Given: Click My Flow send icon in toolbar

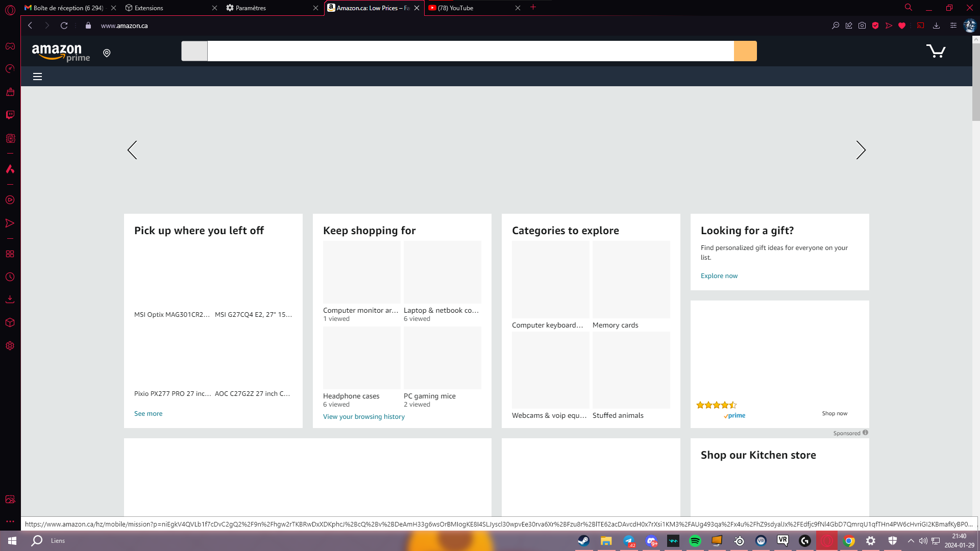Looking at the screenshot, I should click(x=889, y=26).
